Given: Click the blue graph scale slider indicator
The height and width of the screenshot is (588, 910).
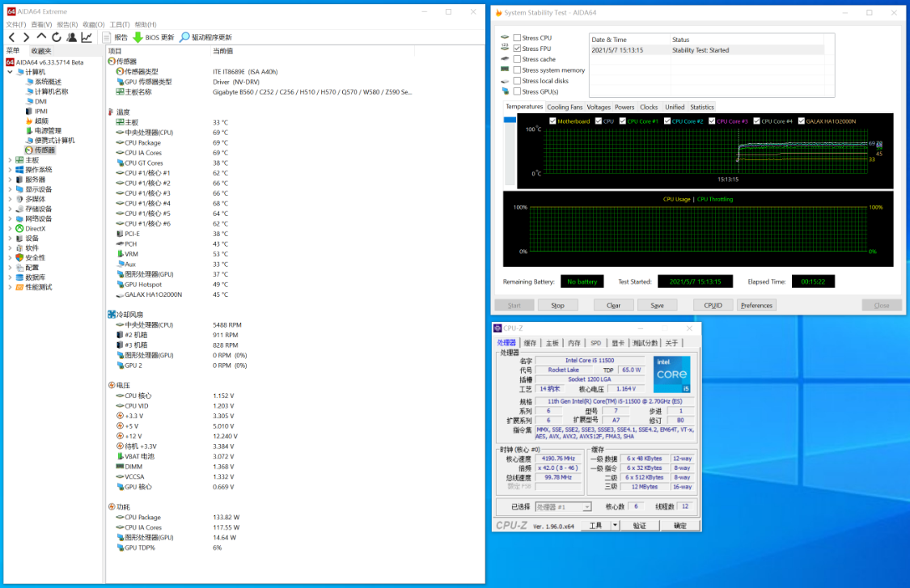Looking at the screenshot, I should pos(510,120).
